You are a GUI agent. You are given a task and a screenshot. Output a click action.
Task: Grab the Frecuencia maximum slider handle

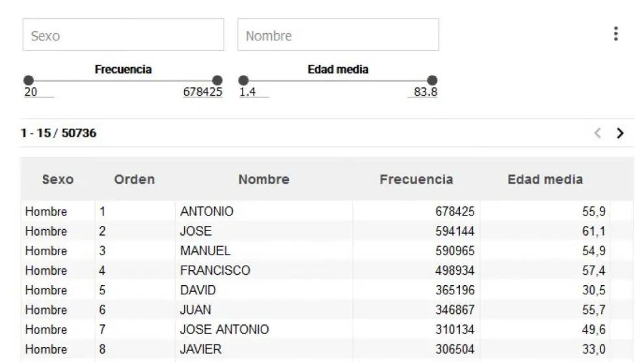217,81
